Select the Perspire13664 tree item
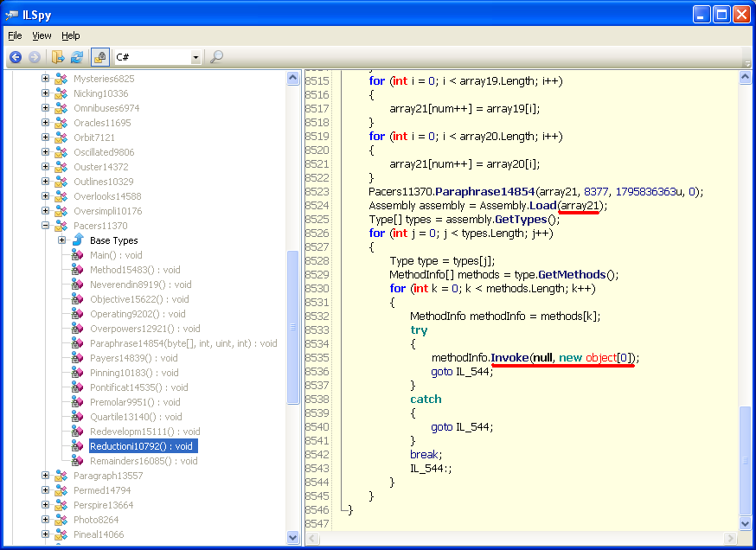 pos(103,505)
